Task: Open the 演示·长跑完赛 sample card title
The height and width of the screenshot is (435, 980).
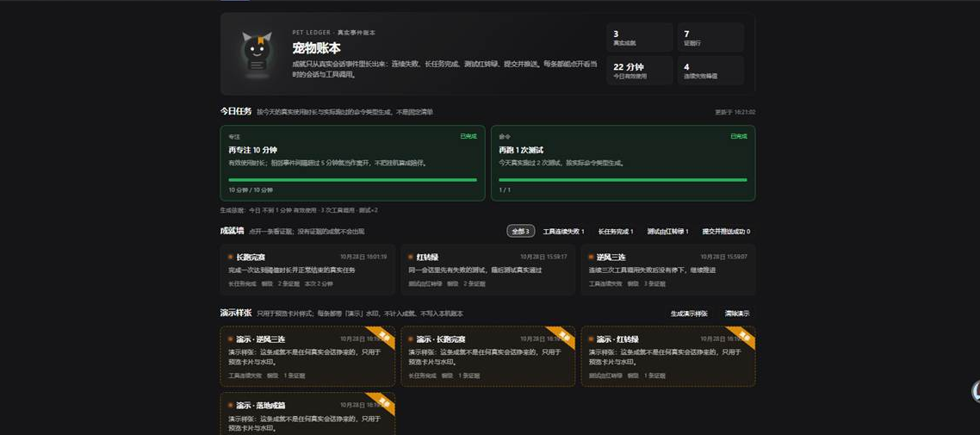Action: pyautogui.click(x=441, y=339)
